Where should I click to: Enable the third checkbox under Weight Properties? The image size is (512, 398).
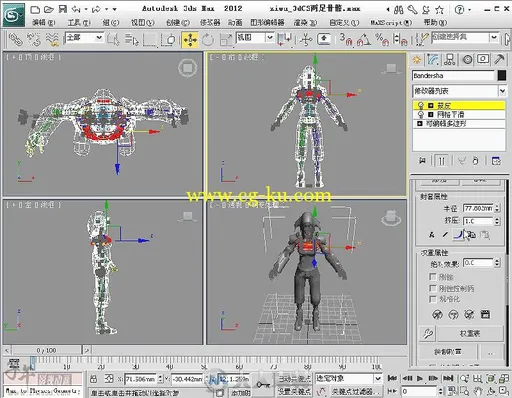point(433,299)
